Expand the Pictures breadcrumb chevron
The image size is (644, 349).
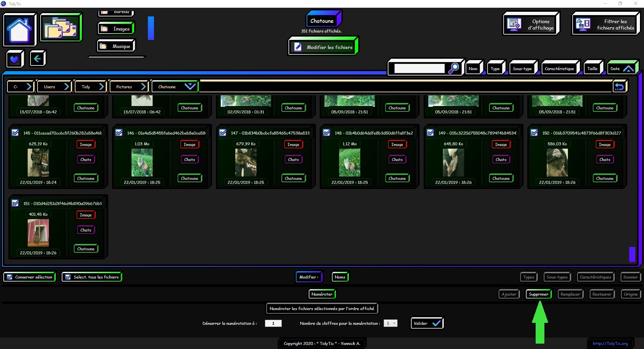click(144, 87)
